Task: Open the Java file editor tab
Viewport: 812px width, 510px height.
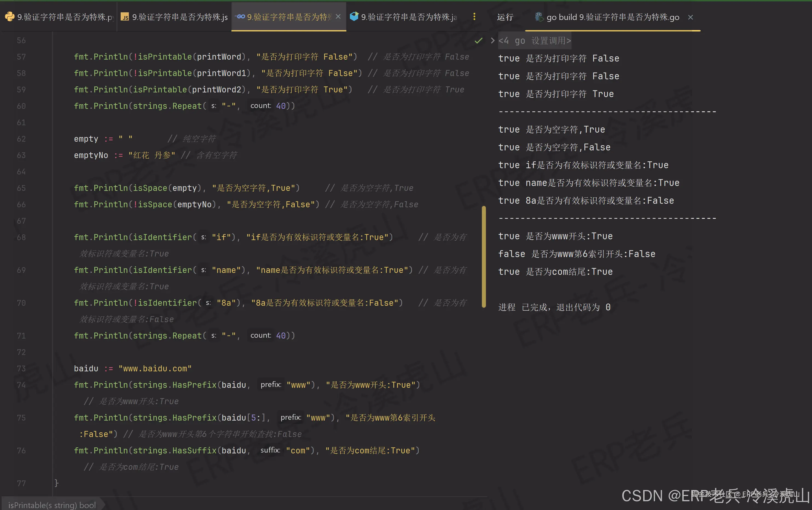Action: (409, 17)
